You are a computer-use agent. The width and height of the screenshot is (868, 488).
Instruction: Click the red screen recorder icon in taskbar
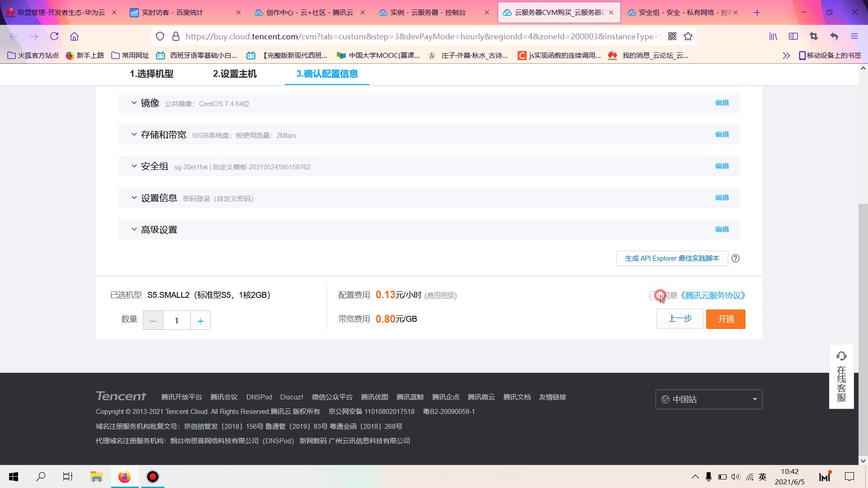[152, 477]
